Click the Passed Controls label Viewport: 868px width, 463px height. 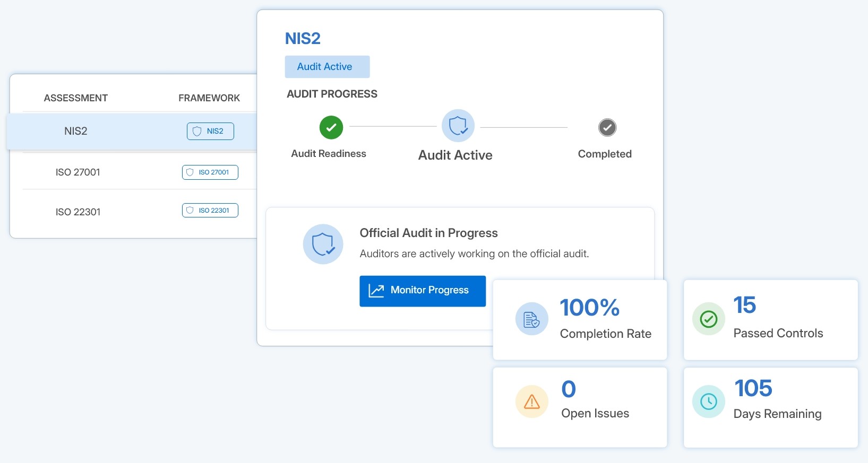pyautogui.click(x=778, y=333)
